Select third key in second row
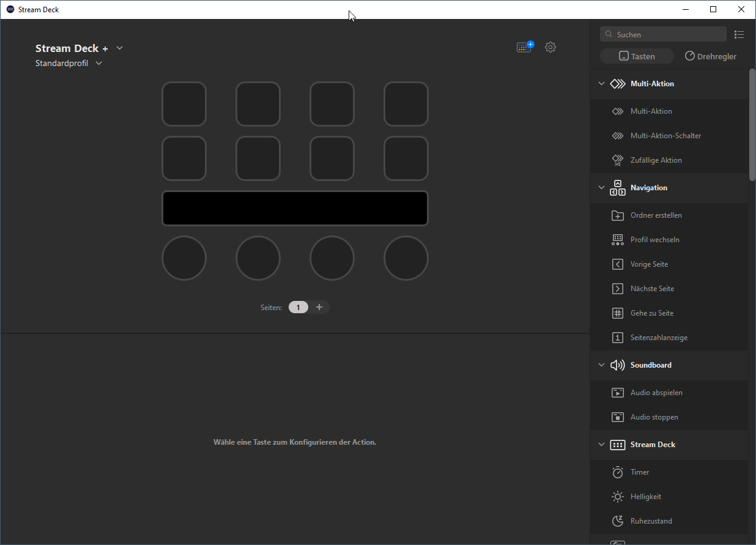 click(x=332, y=158)
